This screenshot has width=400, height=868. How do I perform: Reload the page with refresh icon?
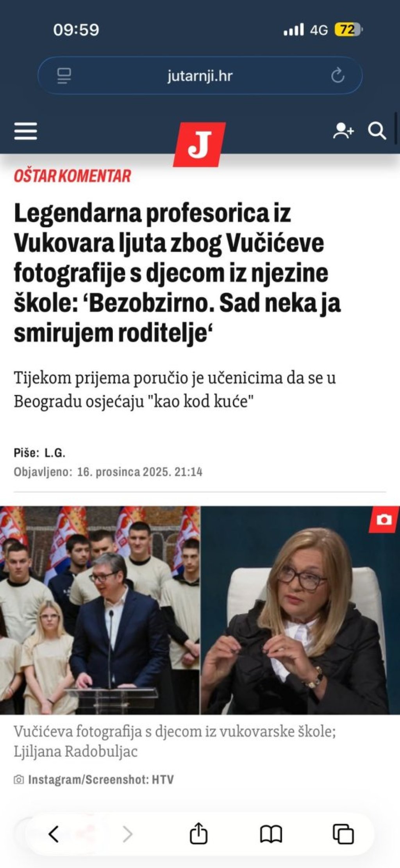pyautogui.click(x=338, y=75)
